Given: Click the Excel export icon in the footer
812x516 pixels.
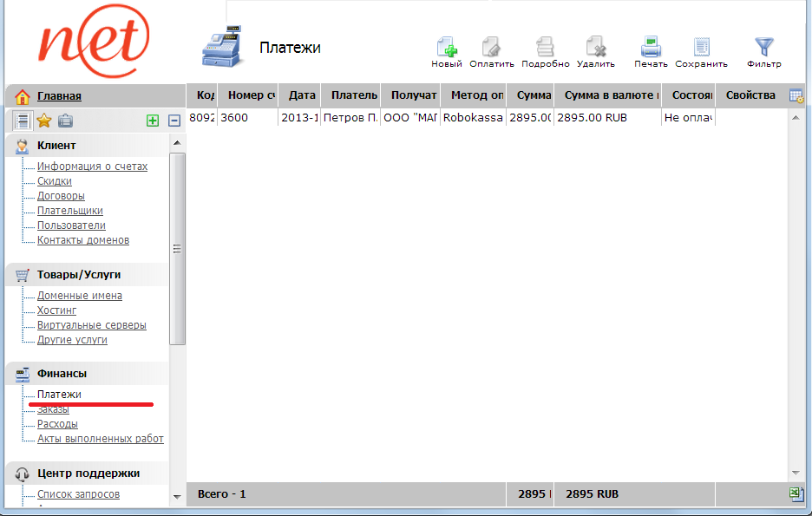Looking at the screenshot, I should click(x=796, y=493).
